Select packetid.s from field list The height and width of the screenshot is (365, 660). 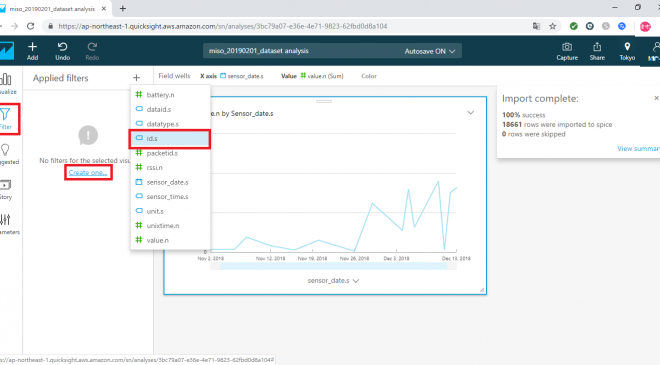[170, 153]
